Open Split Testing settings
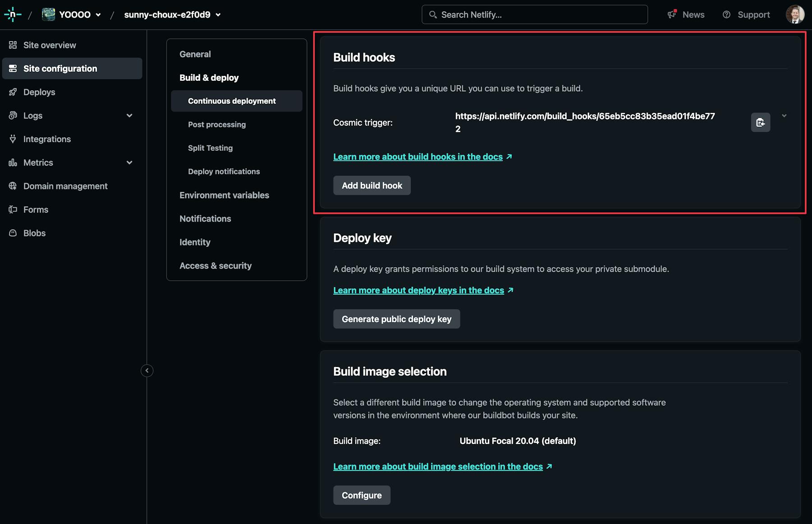 coord(210,148)
